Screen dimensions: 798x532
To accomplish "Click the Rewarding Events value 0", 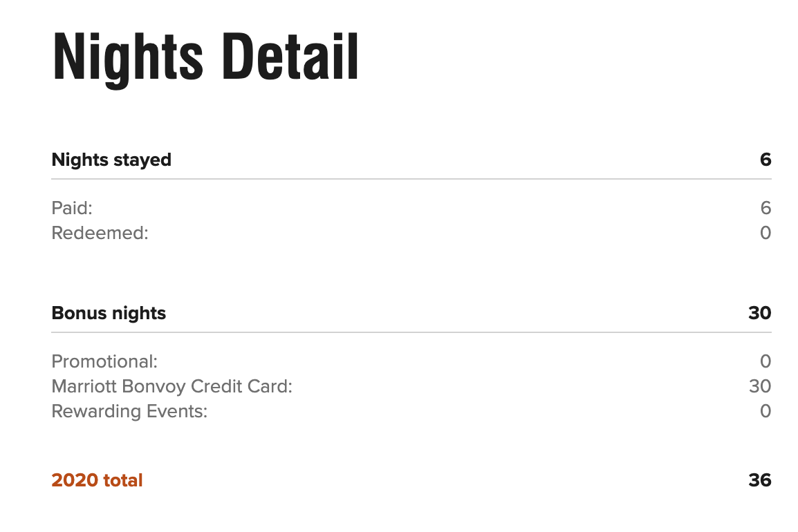I will [x=765, y=411].
